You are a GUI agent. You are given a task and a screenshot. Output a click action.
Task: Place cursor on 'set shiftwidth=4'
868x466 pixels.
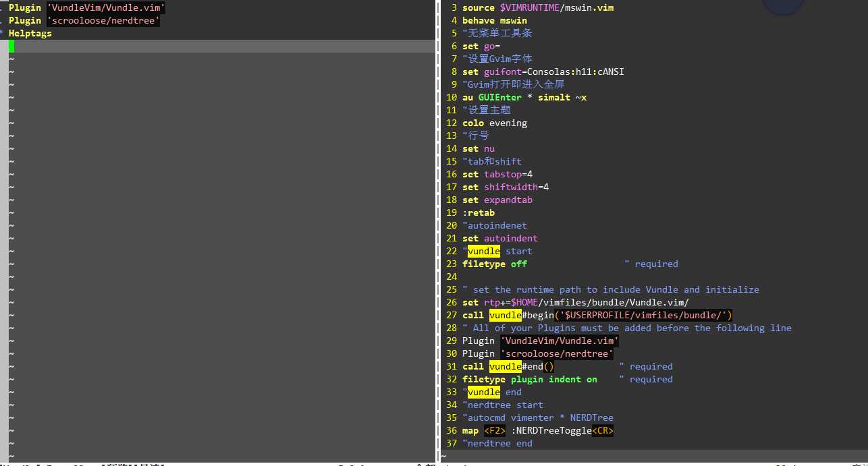click(x=506, y=187)
